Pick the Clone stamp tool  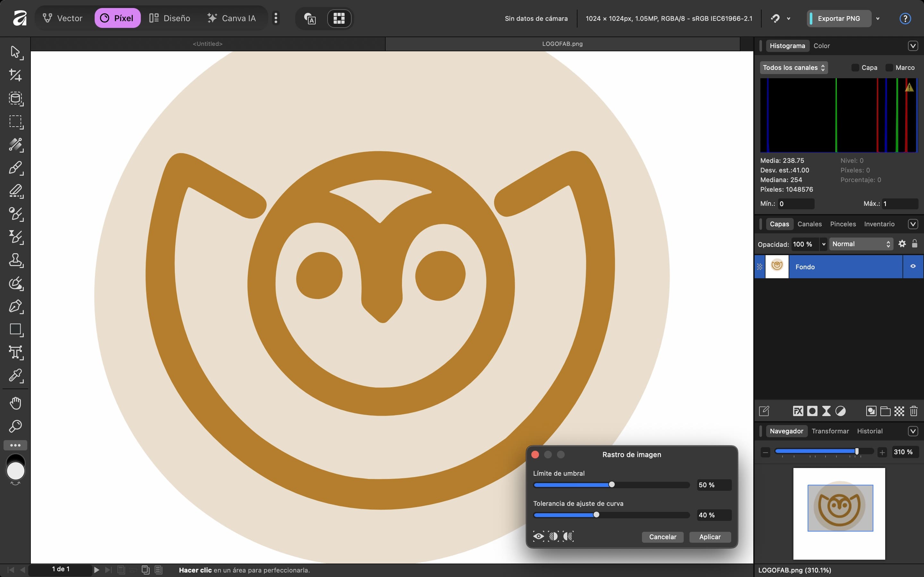pos(15,260)
